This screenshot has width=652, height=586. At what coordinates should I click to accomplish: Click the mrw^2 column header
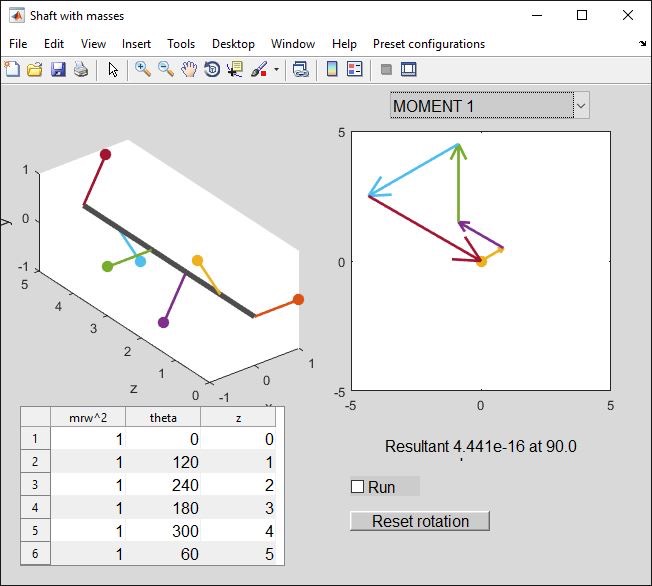point(88,417)
